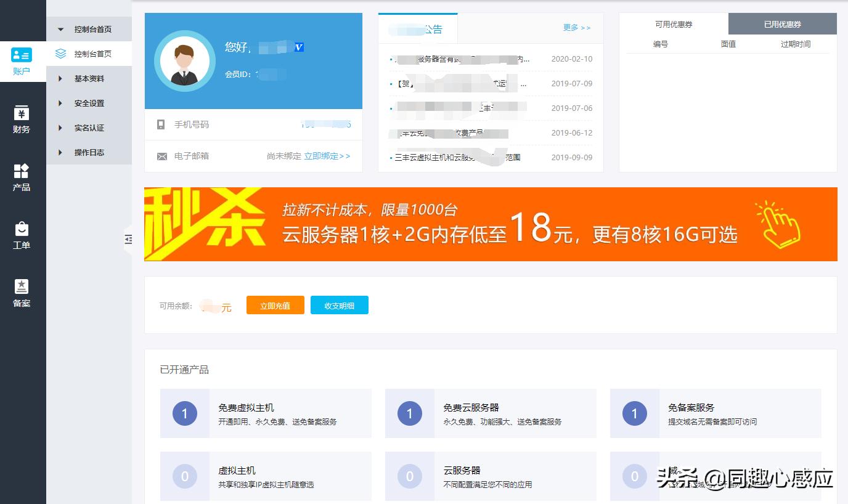The height and width of the screenshot is (504, 848).
Task: Click 更多>> to see all announcements
Action: pyautogui.click(x=576, y=28)
